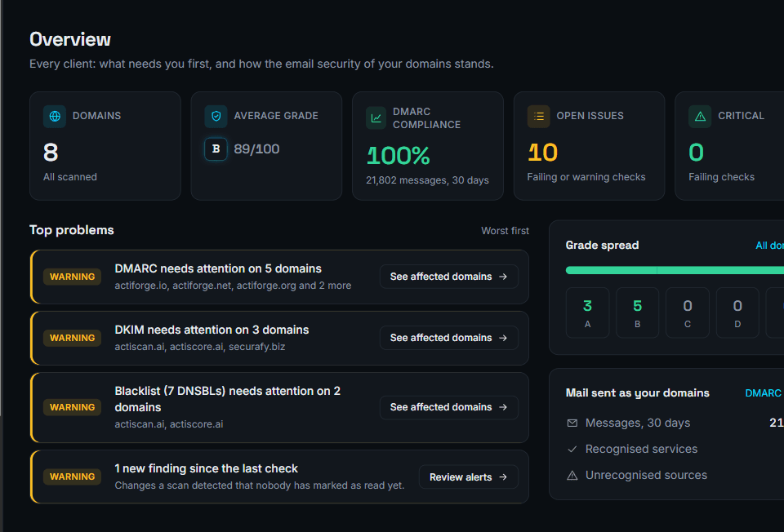The image size is (784, 532).
Task: Click the "Failing or warning checks" caption
Action: click(586, 177)
